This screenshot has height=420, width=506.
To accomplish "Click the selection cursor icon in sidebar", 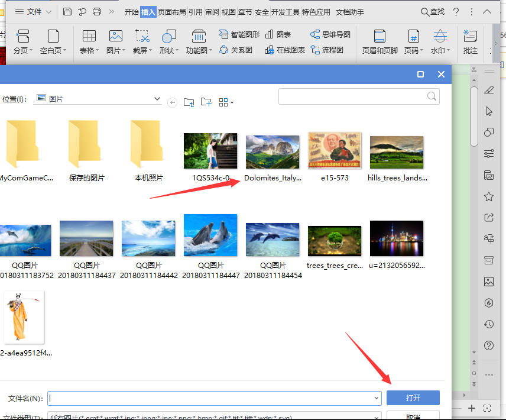I will pyautogui.click(x=489, y=111).
